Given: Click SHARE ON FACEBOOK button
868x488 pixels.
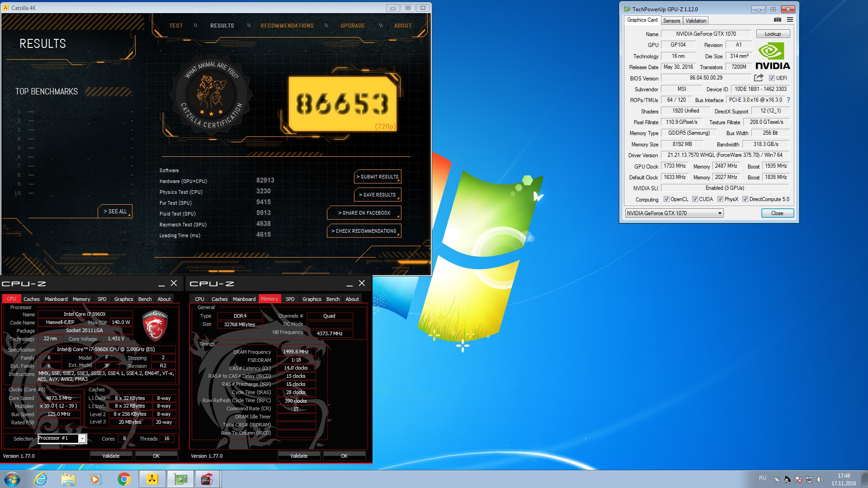Looking at the screenshot, I should (364, 213).
